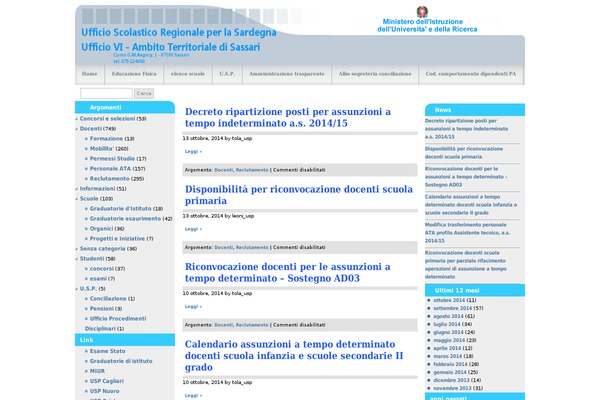Open archive gennaio 2014

point(450,372)
